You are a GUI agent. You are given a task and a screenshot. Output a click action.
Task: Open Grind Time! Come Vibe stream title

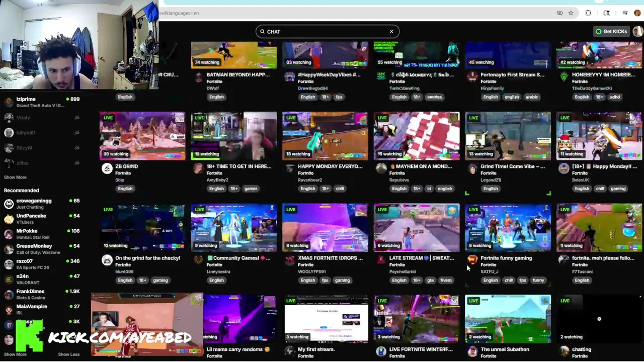pyautogui.click(x=513, y=166)
